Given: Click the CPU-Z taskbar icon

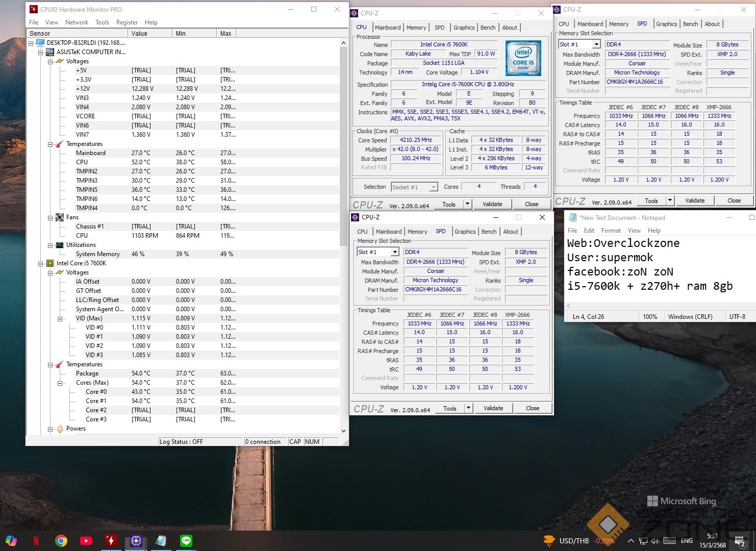Looking at the screenshot, I should (x=136, y=541).
